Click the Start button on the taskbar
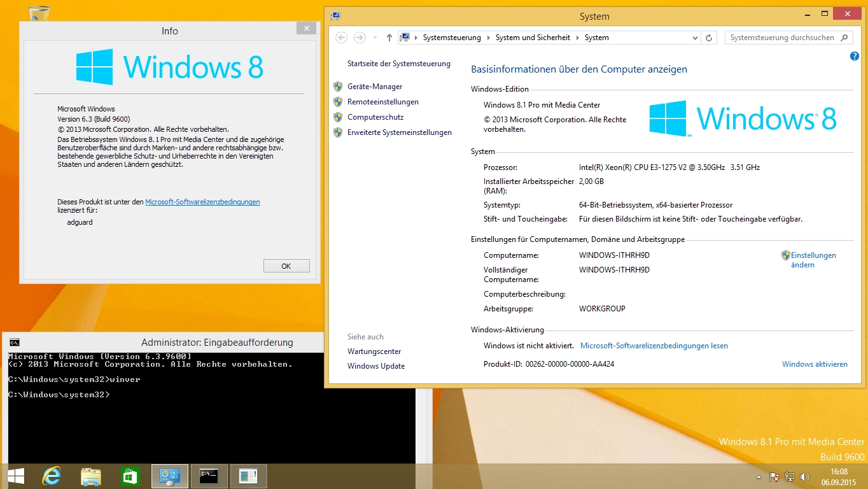This screenshot has width=868, height=489. [x=16, y=476]
